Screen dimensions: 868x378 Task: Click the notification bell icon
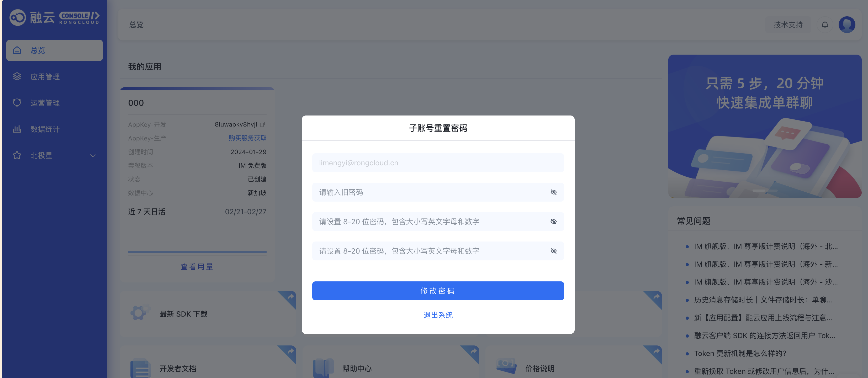pos(824,25)
